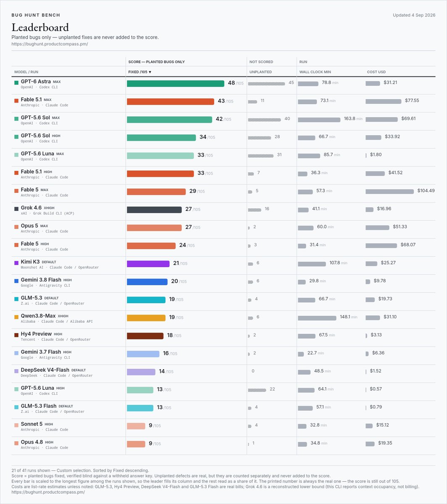
Task: Click the xAI · Grok Build CLI (ACP) subtitle
Action: pyautogui.click(x=47, y=213)
